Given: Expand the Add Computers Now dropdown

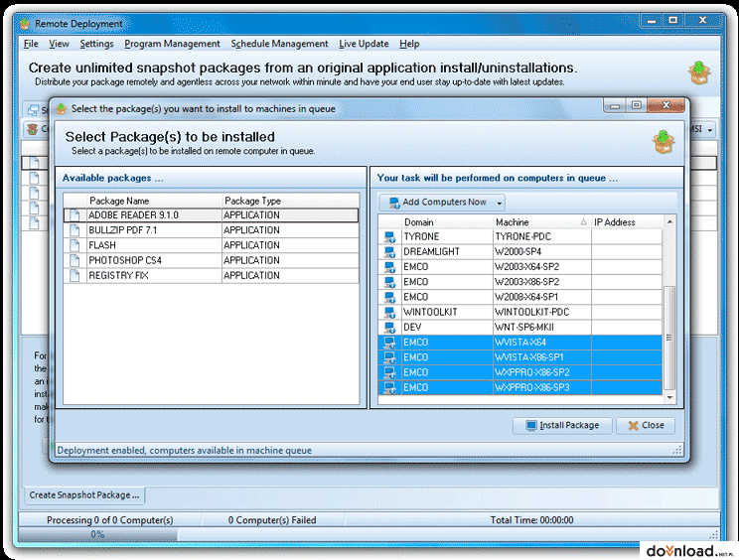Looking at the screenshot, I should [499, 203].
